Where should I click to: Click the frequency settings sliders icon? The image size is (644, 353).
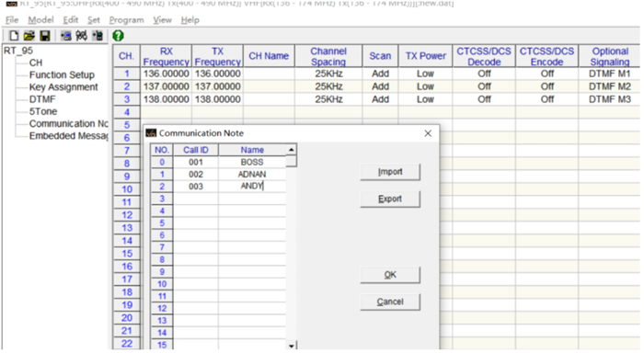pyautogui.click(x=81, y=36)
